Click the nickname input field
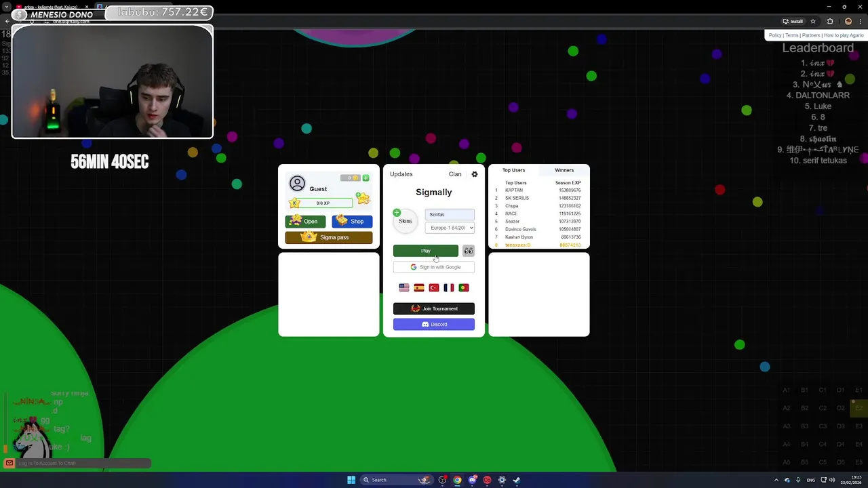The image size is (868, 488). point(450,214)
